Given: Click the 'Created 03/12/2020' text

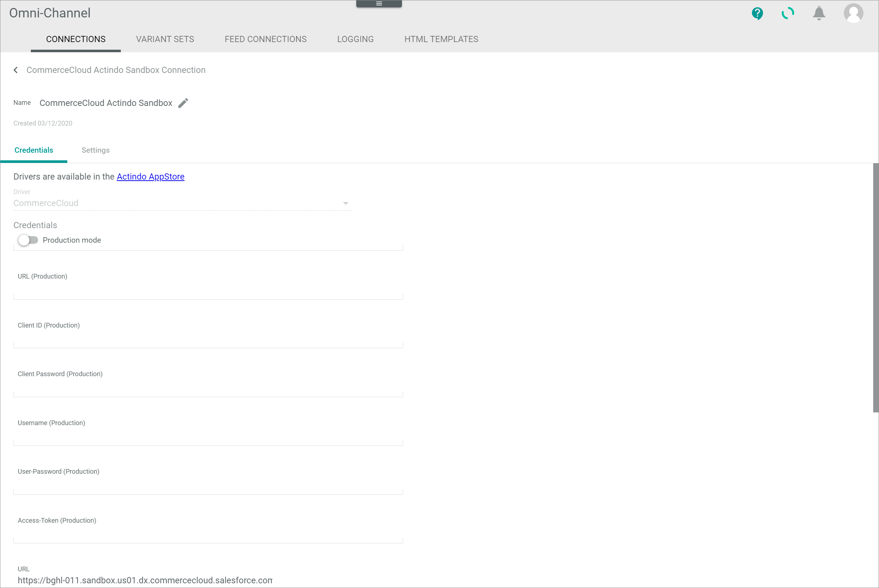Looking at the screenshot, I should coord(43,123).
